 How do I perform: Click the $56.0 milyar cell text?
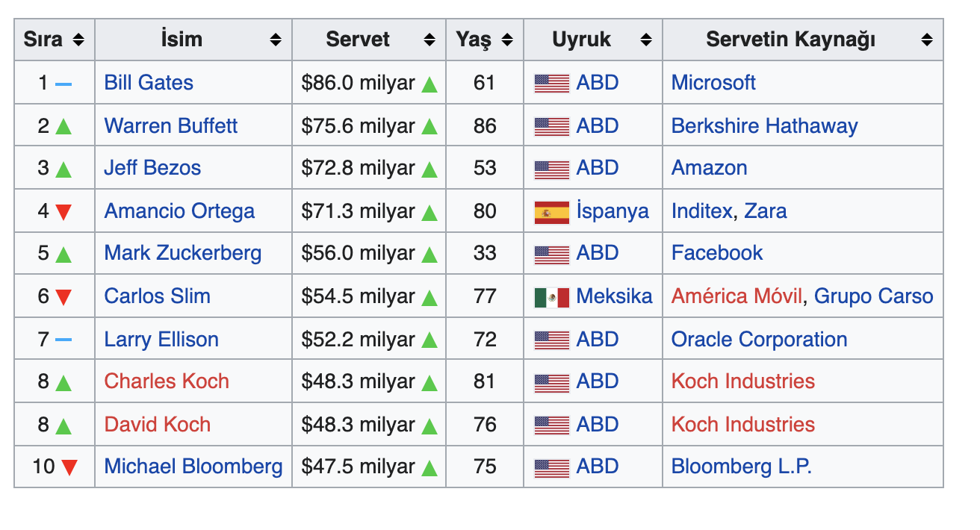pyautogui.click(x=358, y=254)
